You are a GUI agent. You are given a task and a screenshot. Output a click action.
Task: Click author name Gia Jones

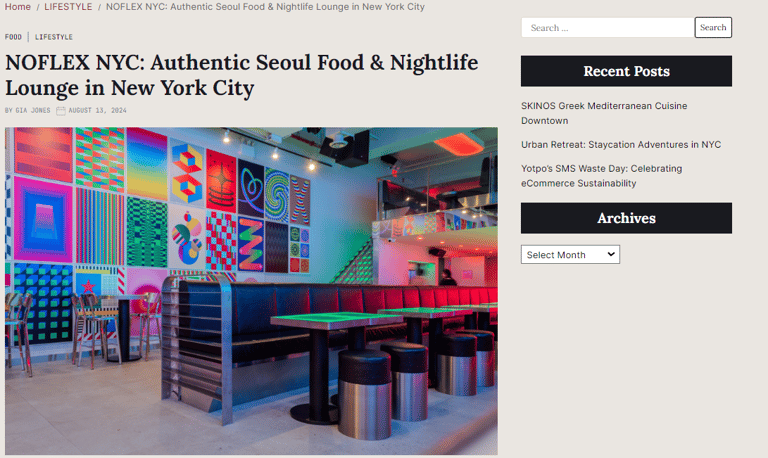coord(33,111)
